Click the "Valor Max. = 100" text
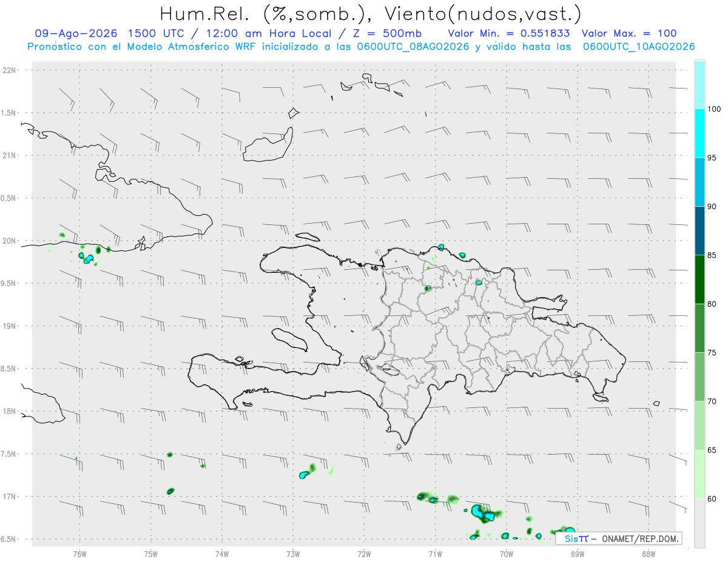728x562 pixels. 629,33
